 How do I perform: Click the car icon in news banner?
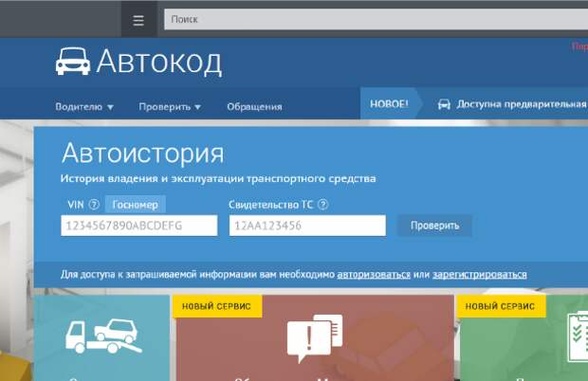pyautogui.click(x=444, y=104)
